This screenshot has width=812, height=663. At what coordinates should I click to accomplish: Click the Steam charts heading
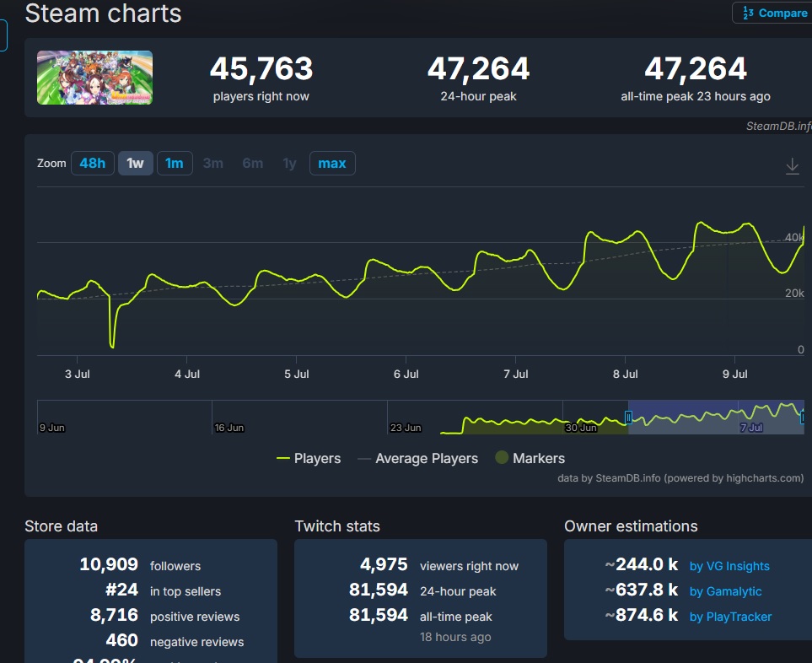pos(103,13)
